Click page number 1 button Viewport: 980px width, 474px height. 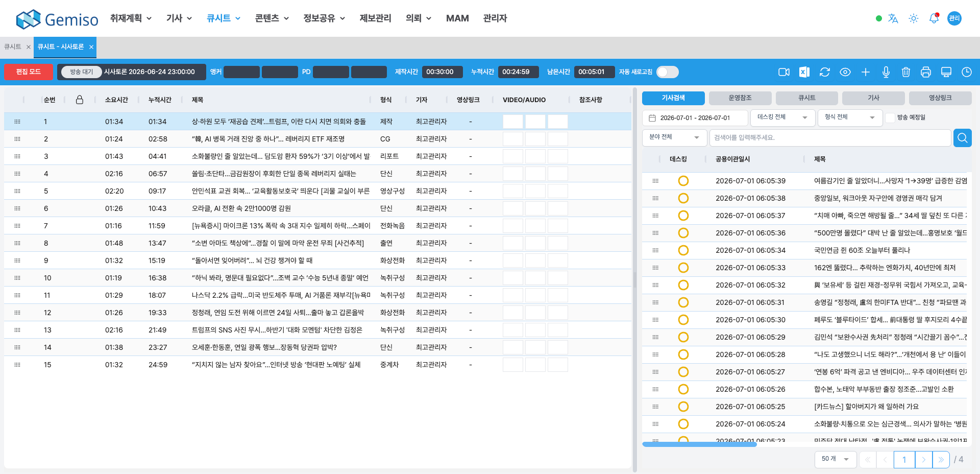pos(904,460)
